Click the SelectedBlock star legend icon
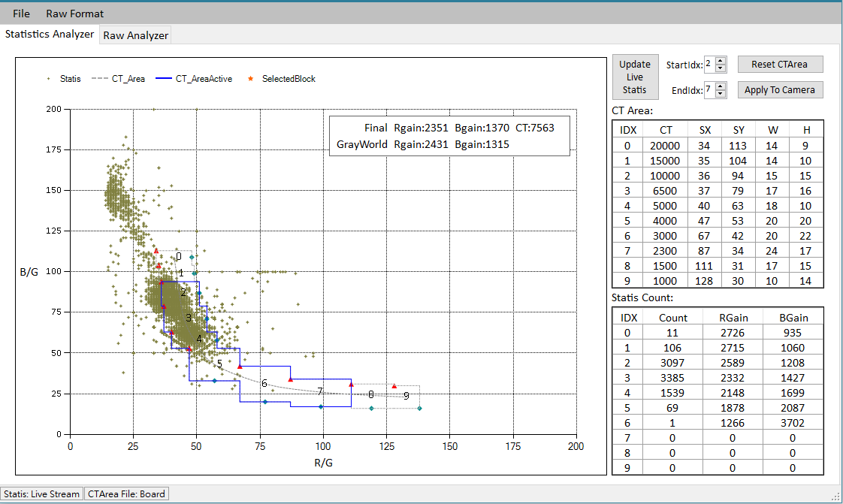Image resolution: width=843 pixels, height=504 pixels. tap(251, 79)
